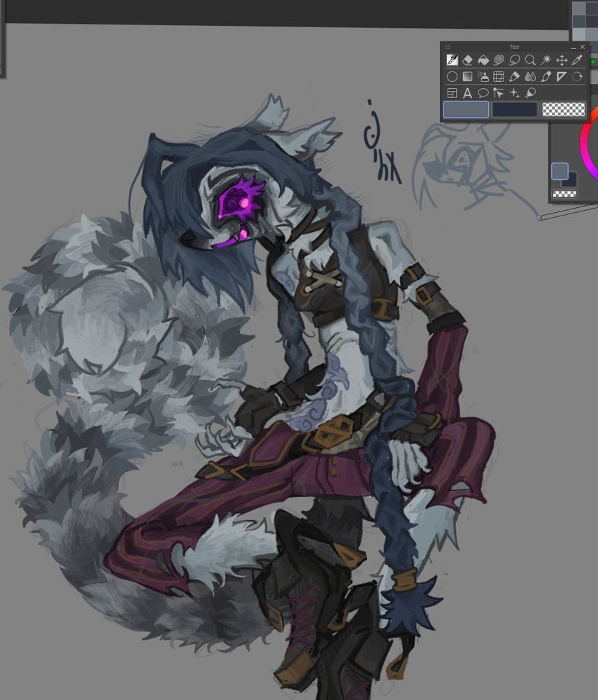This screenshot has width=598, height=700.
Task: Open the Tool palette hamburger menu
Action: pos(448,46)
